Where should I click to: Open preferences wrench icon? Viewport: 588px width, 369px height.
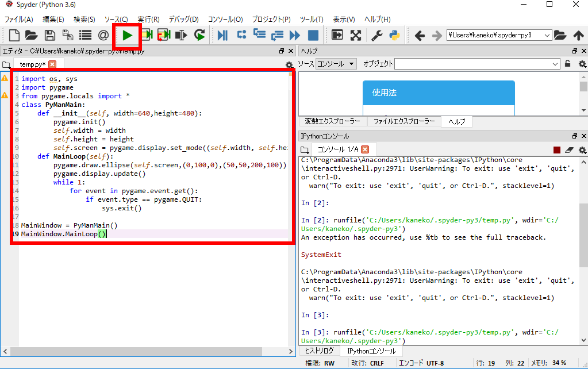[x=376, y=35]
